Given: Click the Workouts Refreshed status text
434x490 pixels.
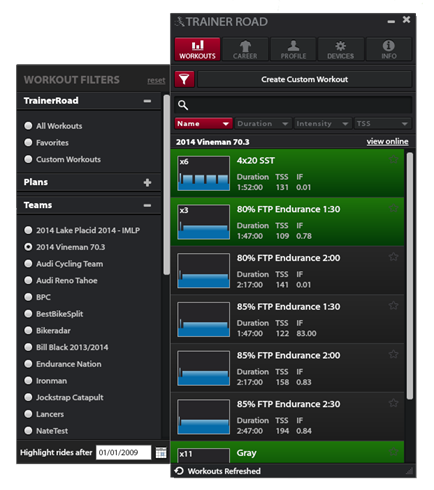Looking at the screenshot, I should click(x=224, y=471).
